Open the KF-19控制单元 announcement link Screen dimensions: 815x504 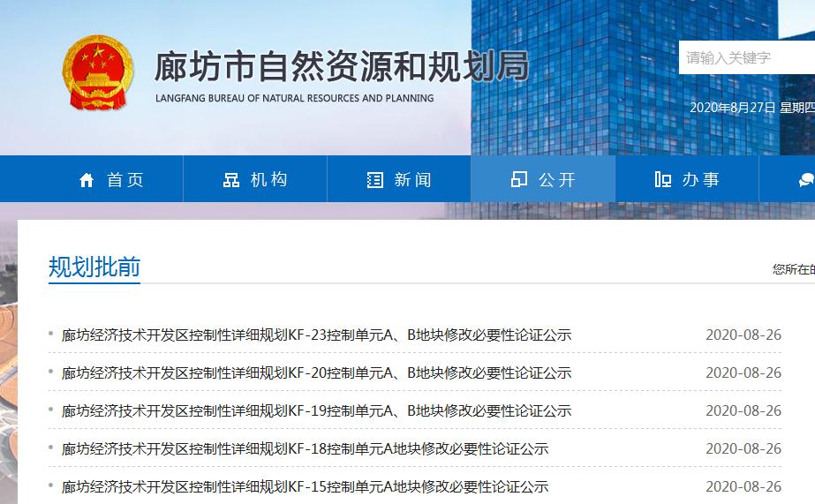click(x=316, y=411)
